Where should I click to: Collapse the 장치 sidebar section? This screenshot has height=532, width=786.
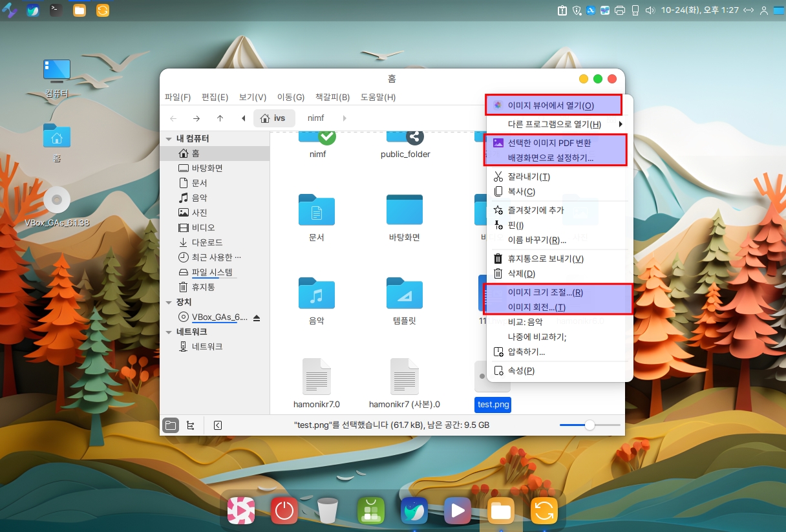click(x=169, y=303)
